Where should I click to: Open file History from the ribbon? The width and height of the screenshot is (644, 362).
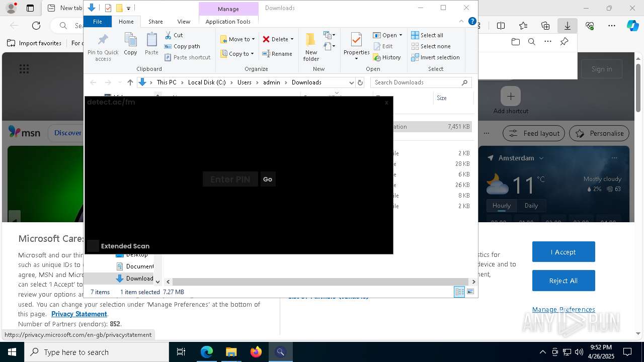[x=387, y=57]
